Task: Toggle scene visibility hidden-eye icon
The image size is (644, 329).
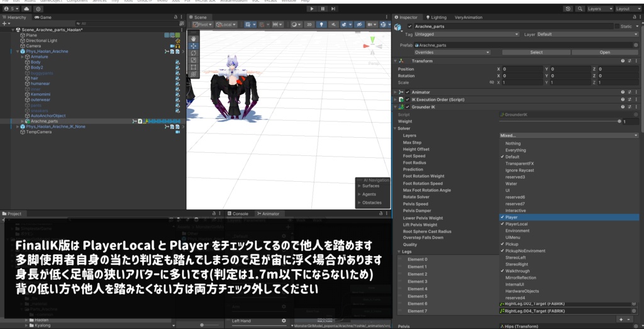Action: [x=358, y=25]
